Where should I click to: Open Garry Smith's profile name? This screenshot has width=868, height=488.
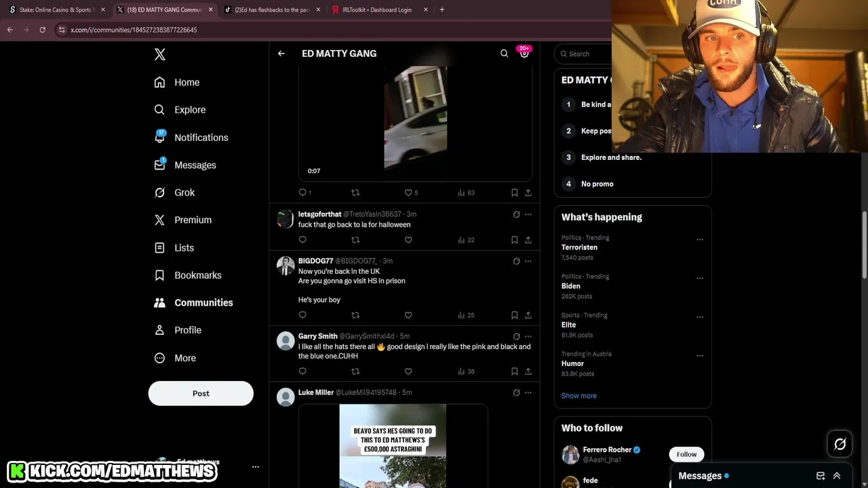tap(318, 336)
